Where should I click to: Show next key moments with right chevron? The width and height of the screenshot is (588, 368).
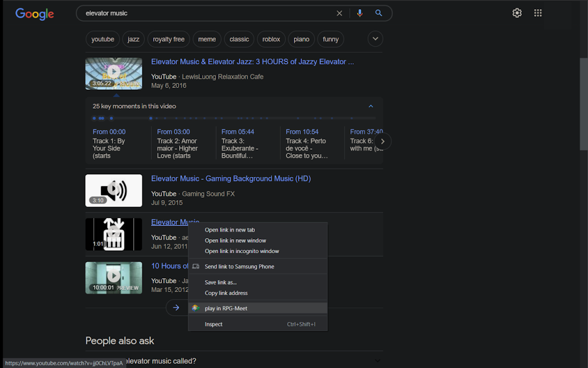382,141
